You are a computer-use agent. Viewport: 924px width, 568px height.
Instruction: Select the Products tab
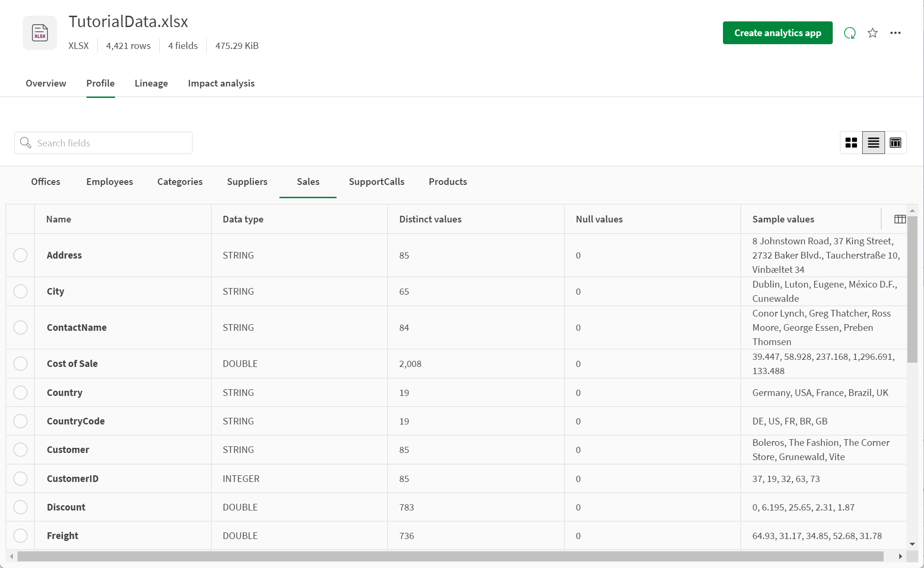(x=447, y=182)
